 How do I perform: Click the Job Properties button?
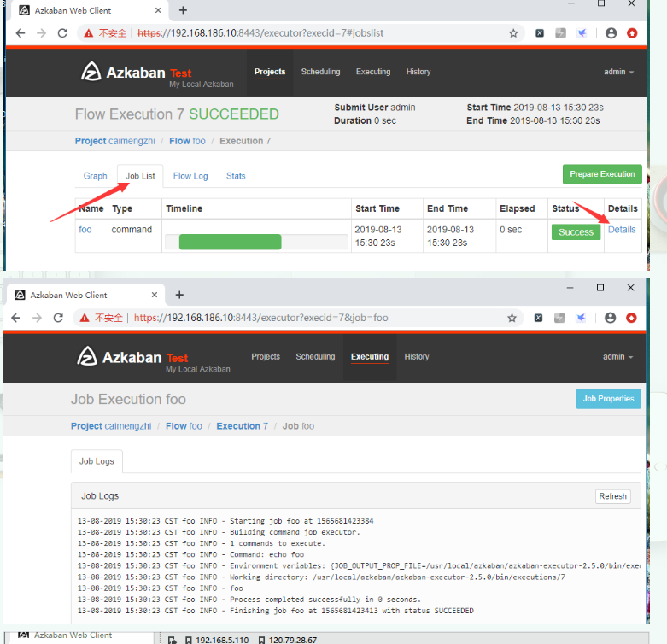[x=608, y=399]
